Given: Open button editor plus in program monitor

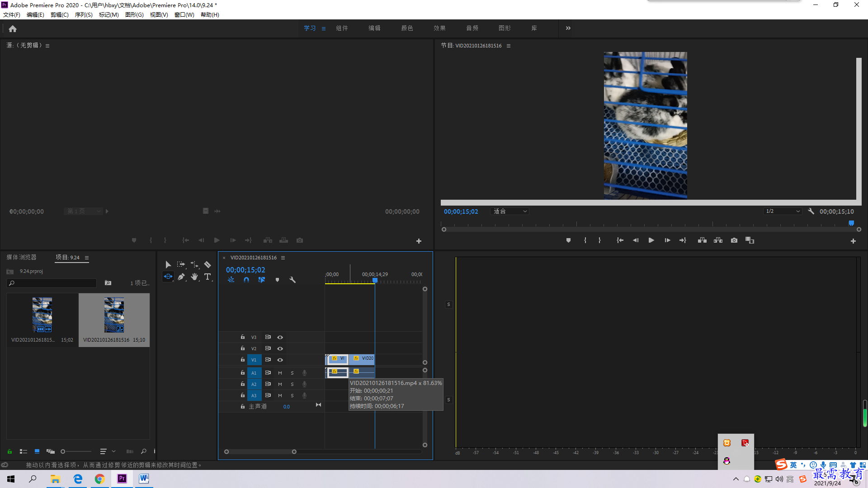Looking at the screenshot, I should click(853, 241).
